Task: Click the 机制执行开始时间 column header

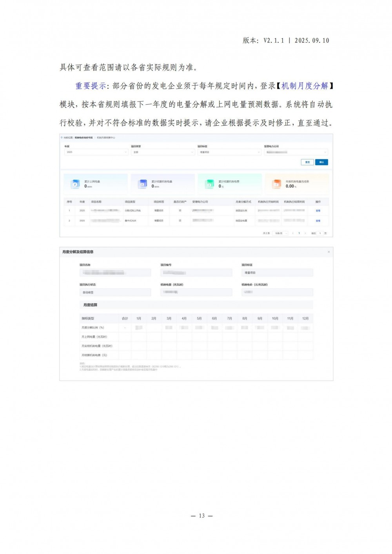Action: (268, 202)
